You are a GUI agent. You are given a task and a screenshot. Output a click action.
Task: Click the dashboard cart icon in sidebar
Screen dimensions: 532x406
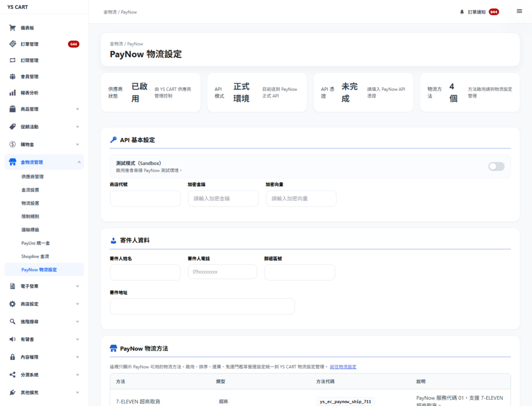click(12, 28)
